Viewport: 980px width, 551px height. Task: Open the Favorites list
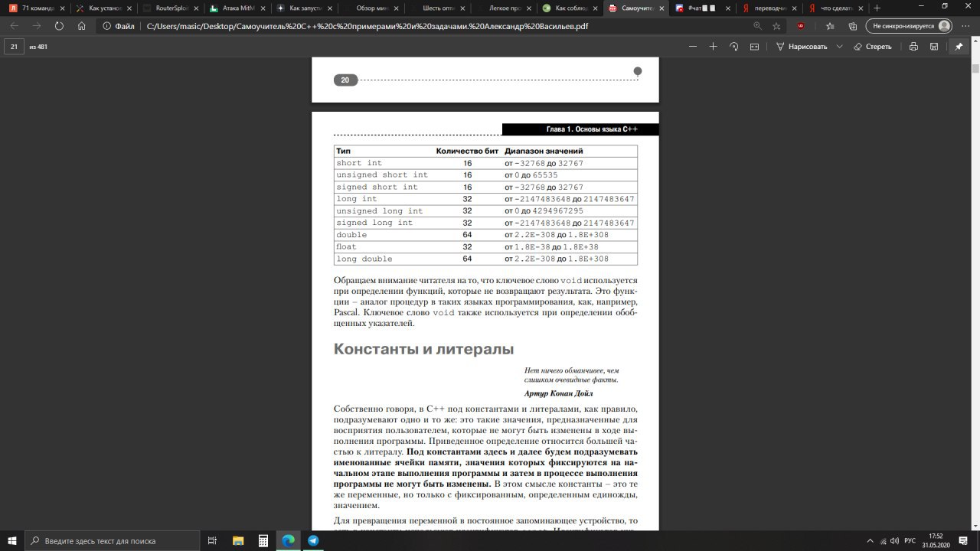click(830, 25)
